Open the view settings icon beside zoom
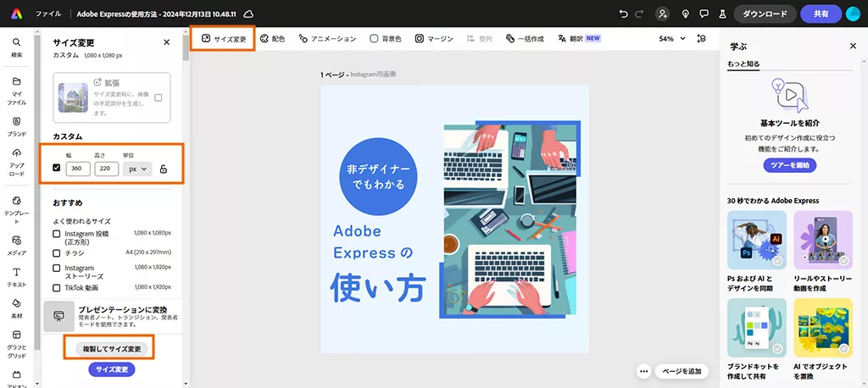Screen dimensions: 868x388 point(702,39)
